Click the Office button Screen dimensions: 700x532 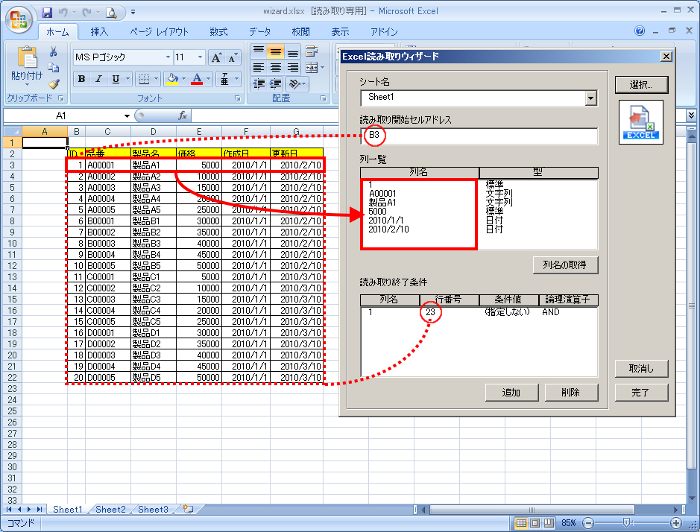point(18,18)
